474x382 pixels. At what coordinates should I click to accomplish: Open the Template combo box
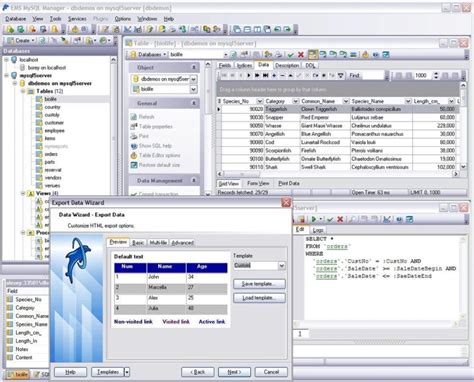[282, 266]
